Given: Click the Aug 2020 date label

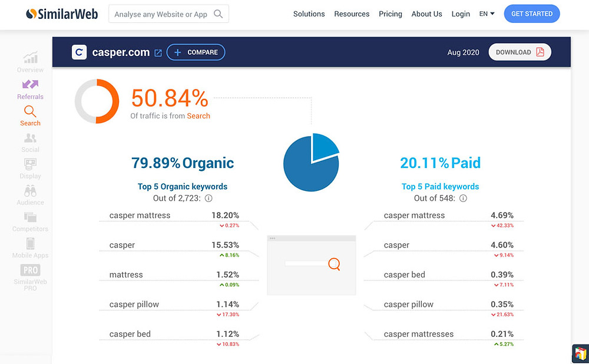Looking at the screenshot, I should 463,52.
